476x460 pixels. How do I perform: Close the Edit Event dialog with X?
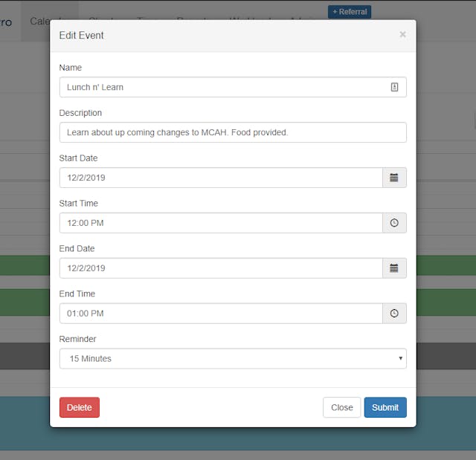402,35
